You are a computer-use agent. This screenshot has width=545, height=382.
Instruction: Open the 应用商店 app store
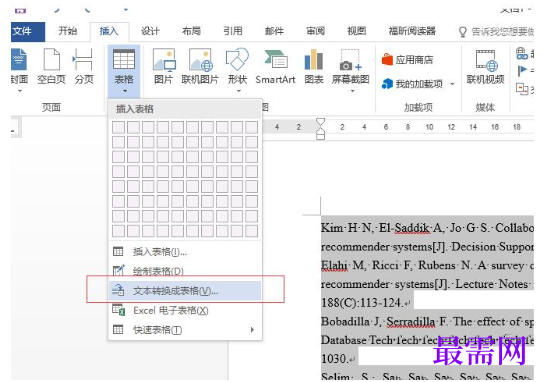coord(408,60)
